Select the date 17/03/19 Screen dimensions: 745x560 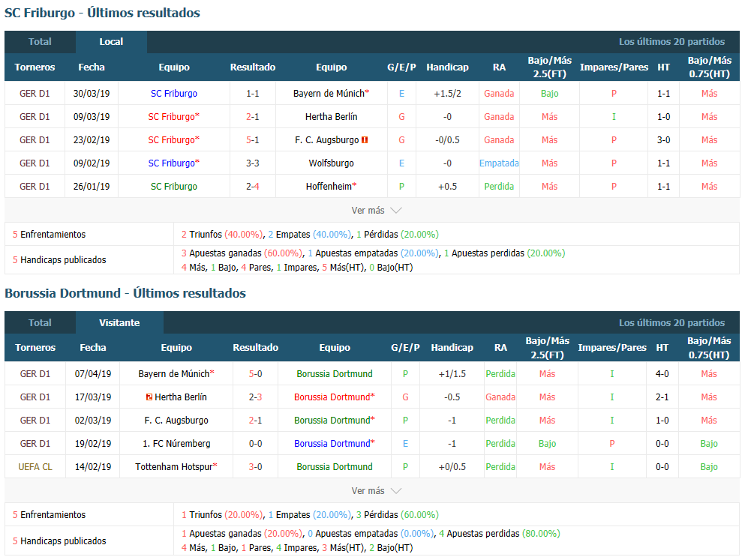[x=92, y=397]
